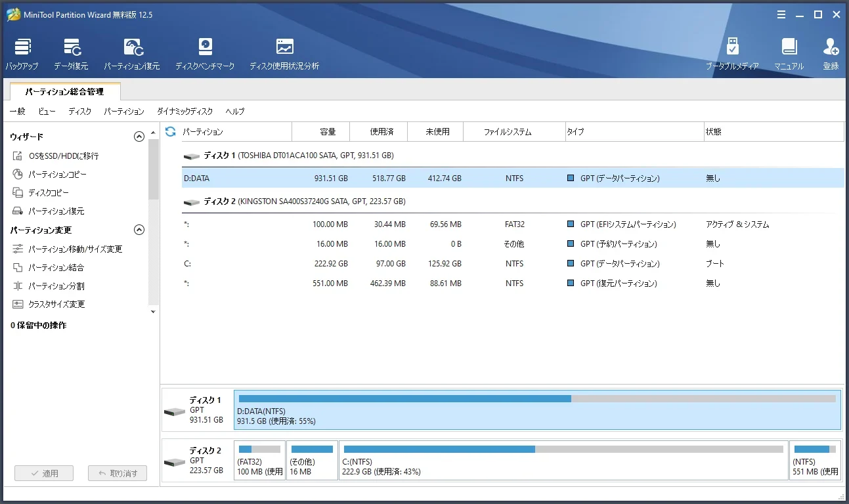This screenshot has width=849, height=504.
Task: Open the パーティション menu
Action: pos(124,112)
